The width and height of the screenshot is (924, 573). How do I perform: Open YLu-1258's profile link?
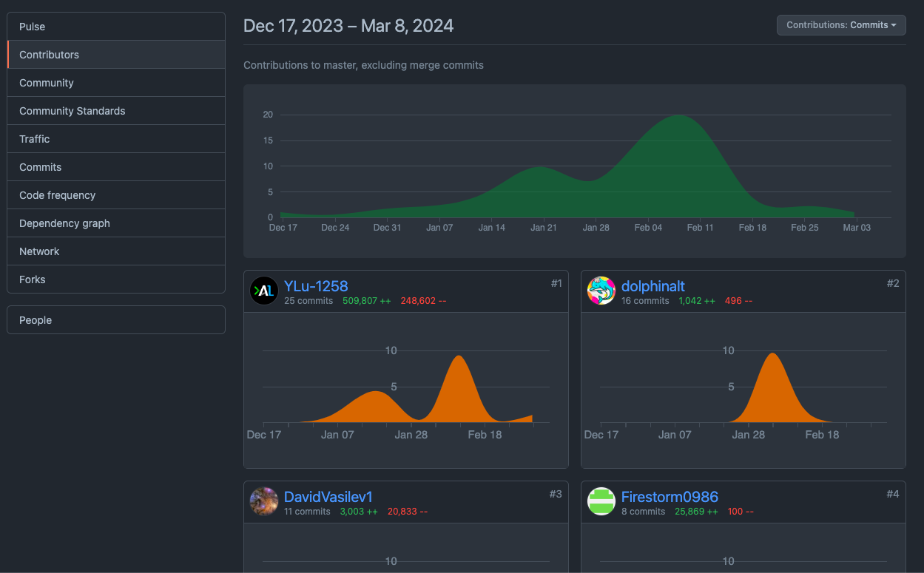coord(316,286)
